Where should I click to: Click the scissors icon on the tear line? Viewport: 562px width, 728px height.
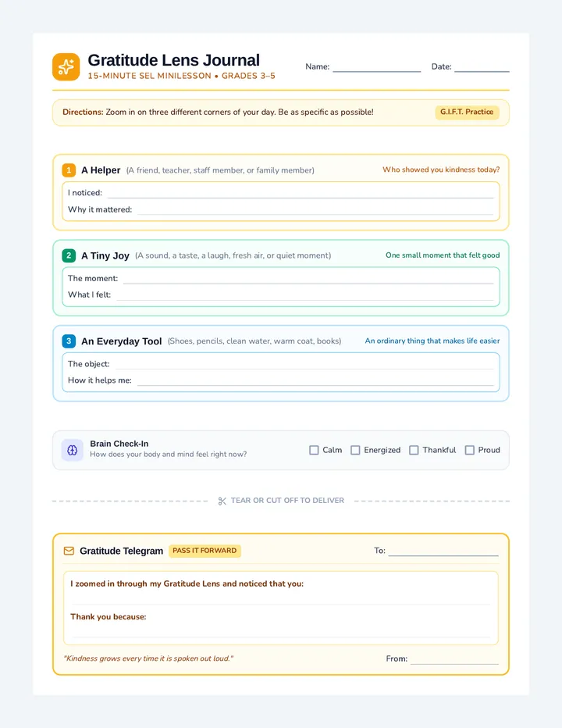[222, 501]
